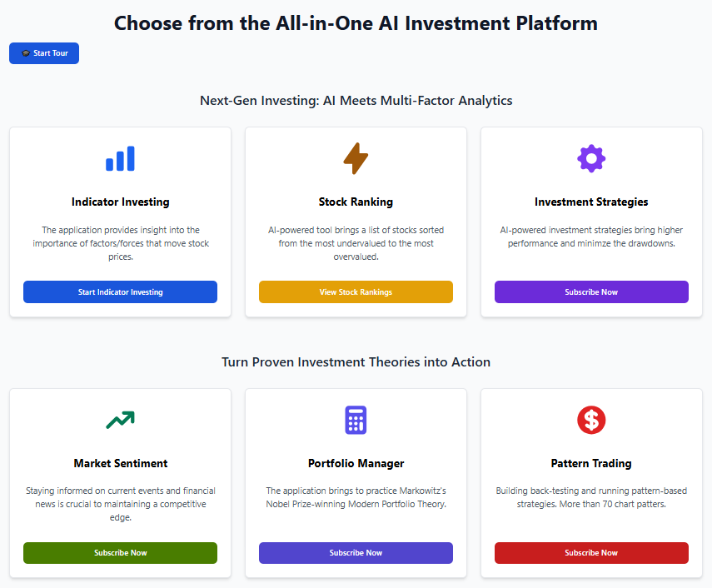Subscribe to Portfolio Manager with indigo button

[x=356, y=553]
